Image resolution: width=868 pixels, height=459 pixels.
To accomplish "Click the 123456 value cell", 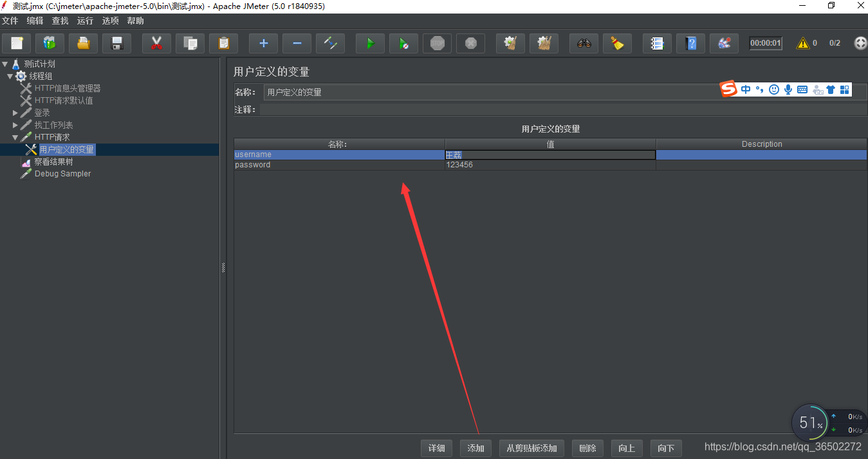I will 550,165.
